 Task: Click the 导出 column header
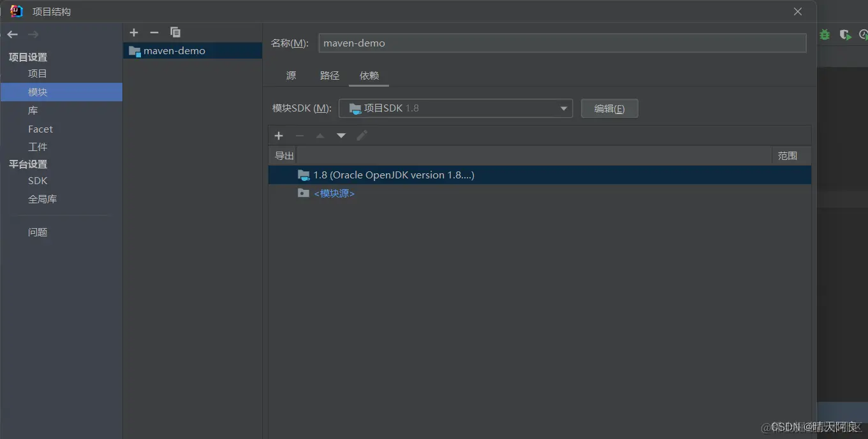(x=284, y=155)
